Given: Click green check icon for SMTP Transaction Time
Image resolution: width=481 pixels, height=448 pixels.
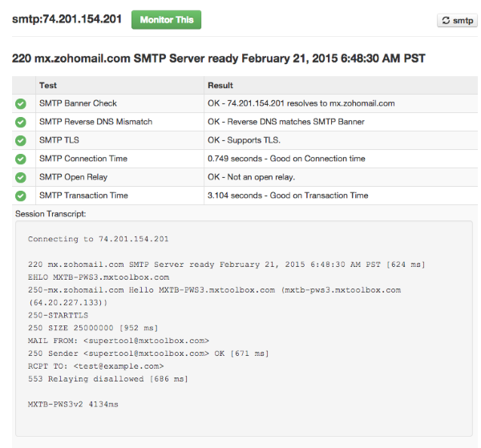Looking at the screenshot, I should pos(21,196).
